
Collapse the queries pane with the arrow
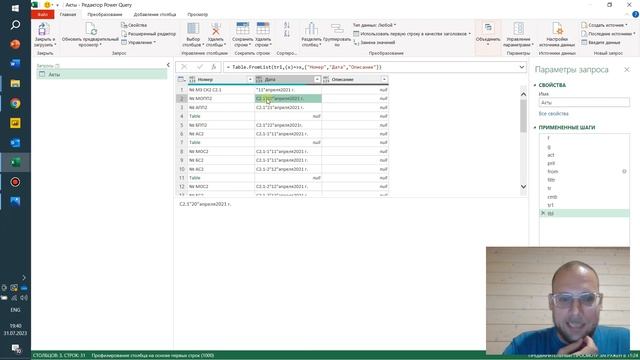click(x=168, y=65)
